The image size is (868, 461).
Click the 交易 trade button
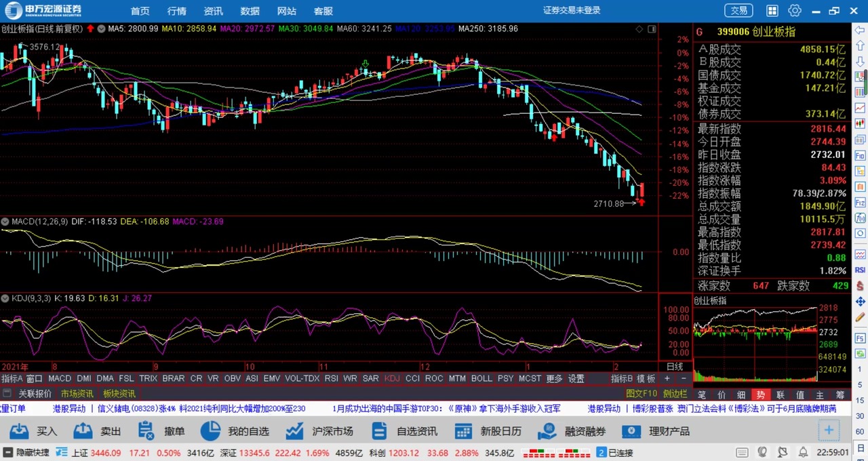click(x=738, y=11)
